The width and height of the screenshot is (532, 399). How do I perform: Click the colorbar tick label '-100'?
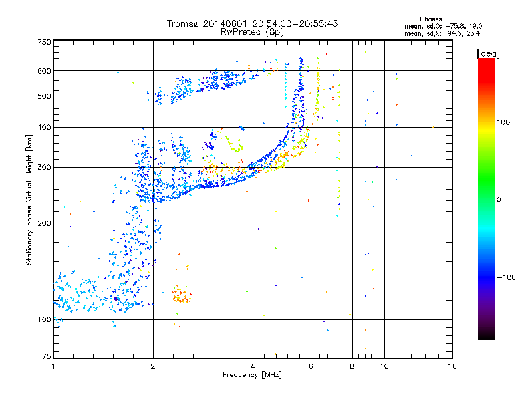[506, 277]
